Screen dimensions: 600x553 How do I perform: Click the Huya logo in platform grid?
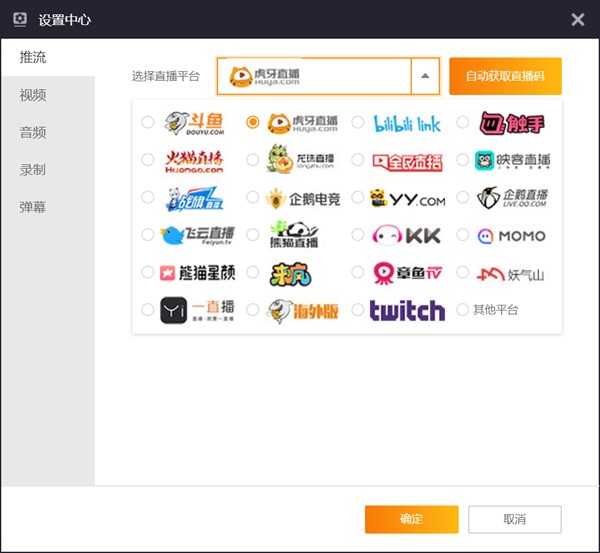[x=302, y=123]
